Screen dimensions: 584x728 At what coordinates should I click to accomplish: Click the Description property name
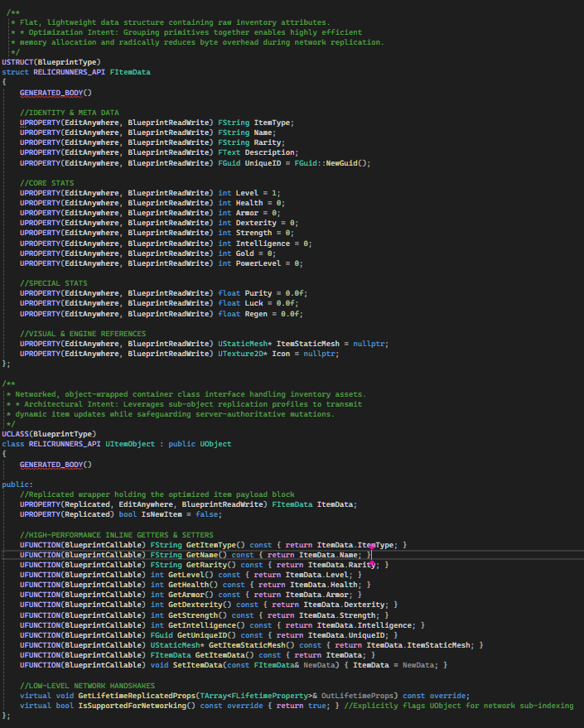[x=269, y=152]
